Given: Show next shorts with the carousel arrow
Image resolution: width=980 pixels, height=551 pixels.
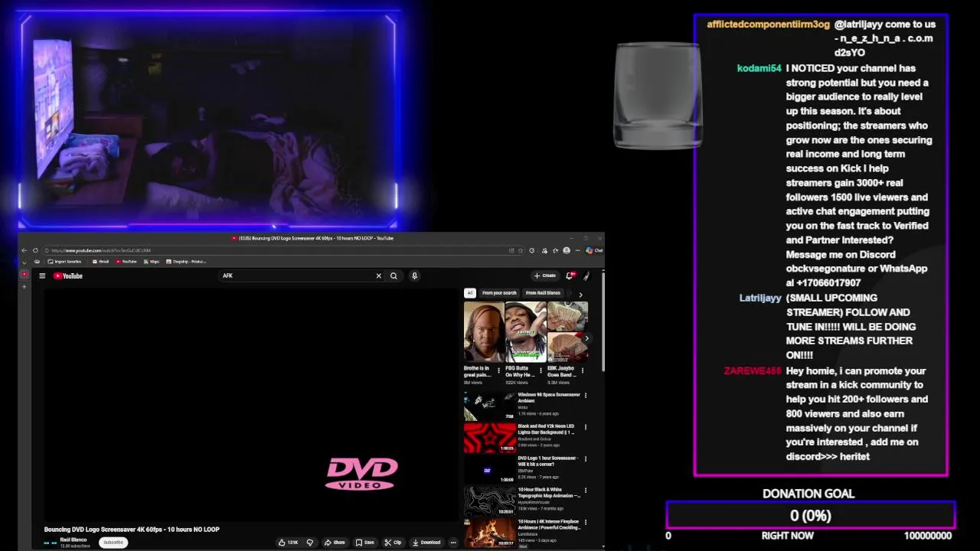Looking at the screenshot, I should tap(586, 337).
